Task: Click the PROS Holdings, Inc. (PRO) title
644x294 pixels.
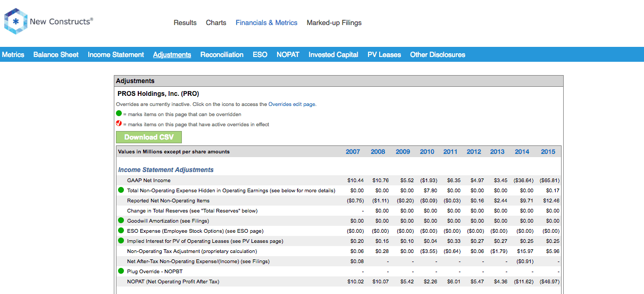Action: coord(158,94)
